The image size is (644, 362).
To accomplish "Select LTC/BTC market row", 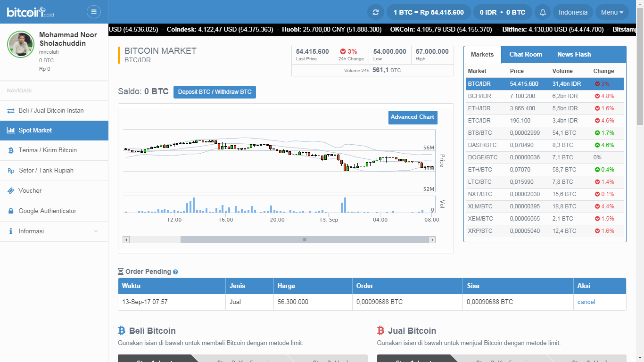I will pos(545,182).
